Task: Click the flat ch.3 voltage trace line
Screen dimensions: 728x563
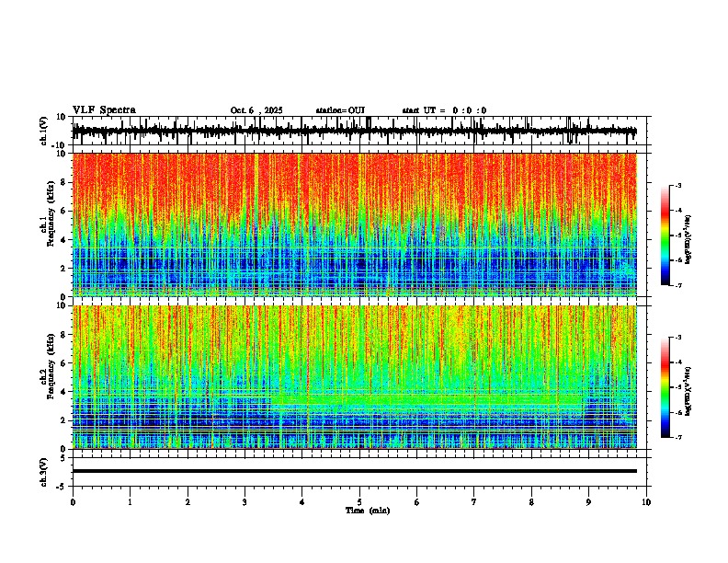Action: [355, 471]
